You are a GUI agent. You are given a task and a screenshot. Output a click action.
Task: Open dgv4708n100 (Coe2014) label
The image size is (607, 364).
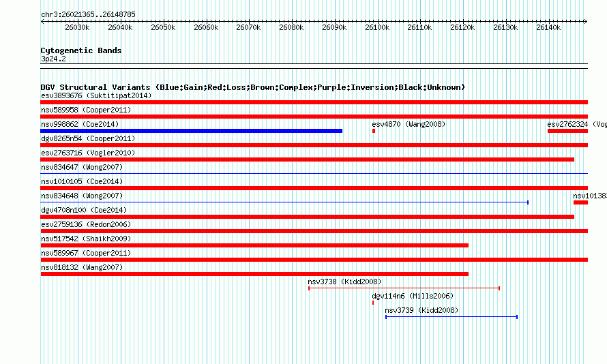point(84,210)
